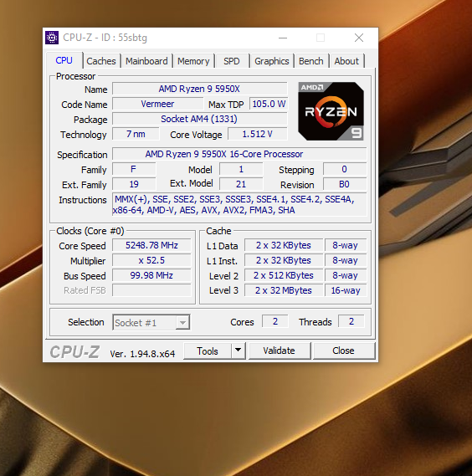Click the Tools button

pyautogui.click(x=208, y=351)
